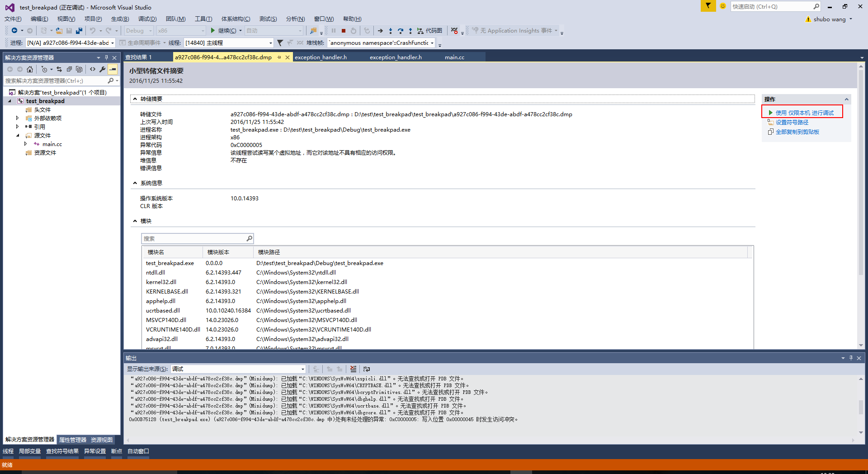The image size is (868, 474).
Task: Expand the 外部依赖项 tree node
Action: (x=18, y=118)
